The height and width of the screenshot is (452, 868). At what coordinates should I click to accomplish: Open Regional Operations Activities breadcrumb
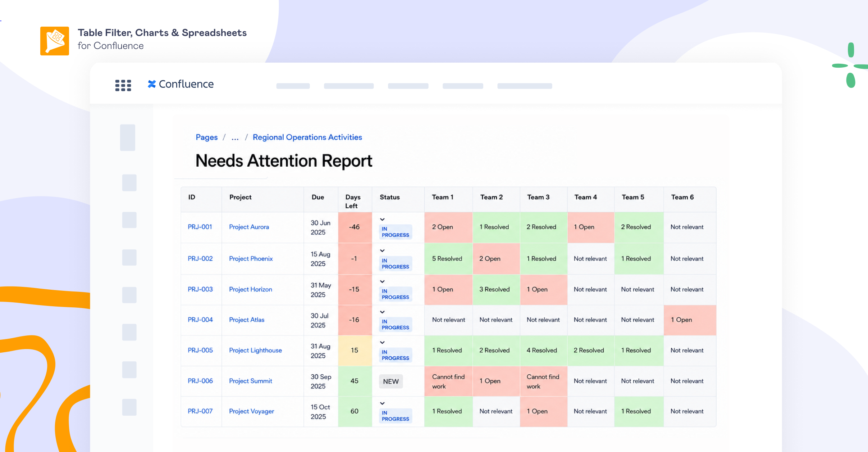[x=307, y=137]
